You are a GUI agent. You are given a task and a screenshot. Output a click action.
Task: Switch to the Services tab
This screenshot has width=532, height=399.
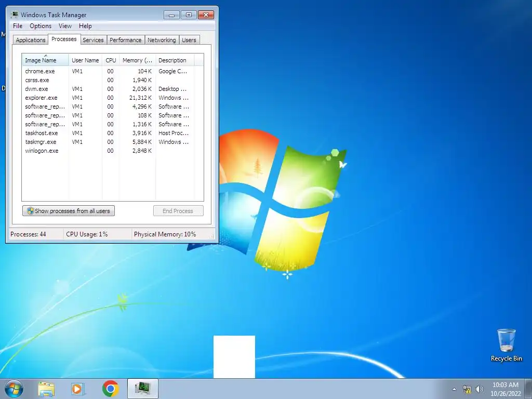(x=93, y=40)
